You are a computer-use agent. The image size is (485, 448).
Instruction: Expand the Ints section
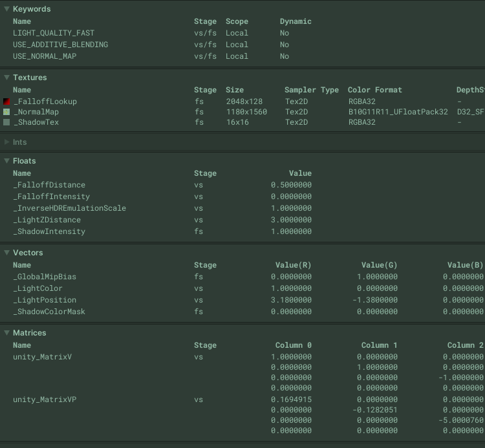pos(7,142)
